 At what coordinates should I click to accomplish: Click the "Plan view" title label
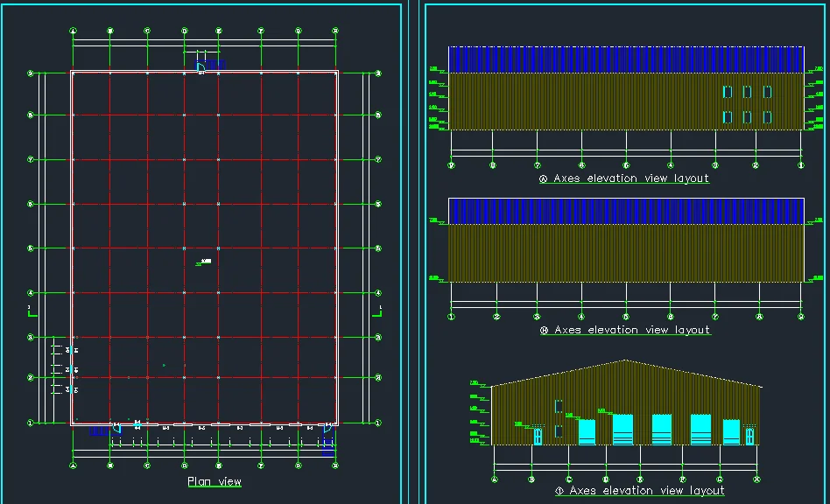(215, 481)
